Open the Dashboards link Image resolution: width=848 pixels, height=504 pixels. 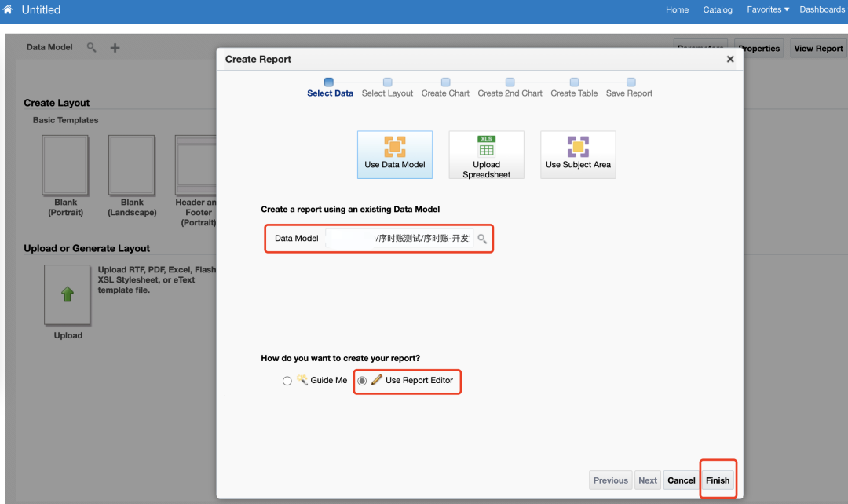(822, 9)
